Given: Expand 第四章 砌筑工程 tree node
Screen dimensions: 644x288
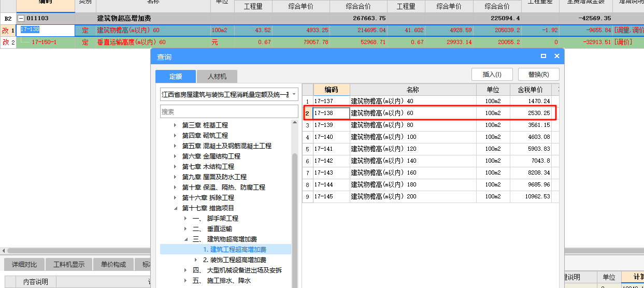Looking at the screenshot, I should [175, 136].
